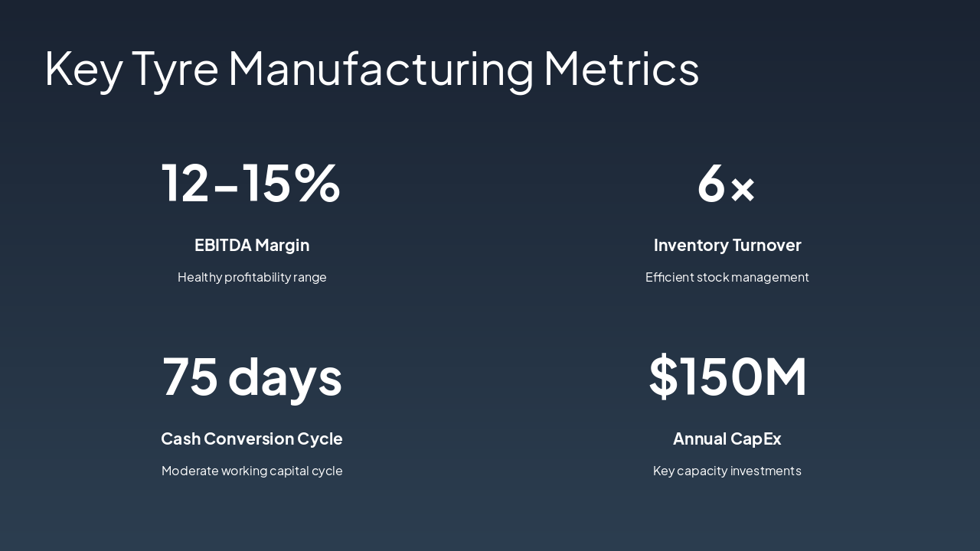This screenshot has width=980, height=551.
Task: Click the multiplication sign after the 6
Action: click(x=743, y=189)
